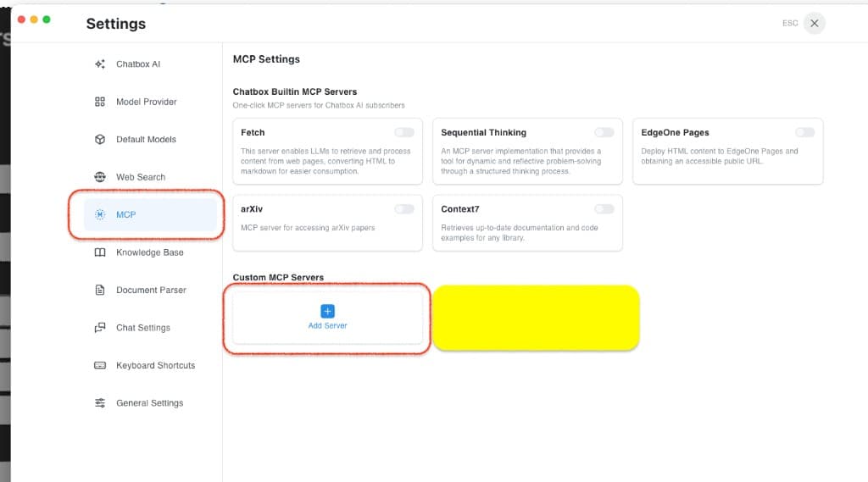Click the Context7 'Retrieves up-to-date documentation' description
Viewport: 868px width, 482px height.
click(520, 233)
